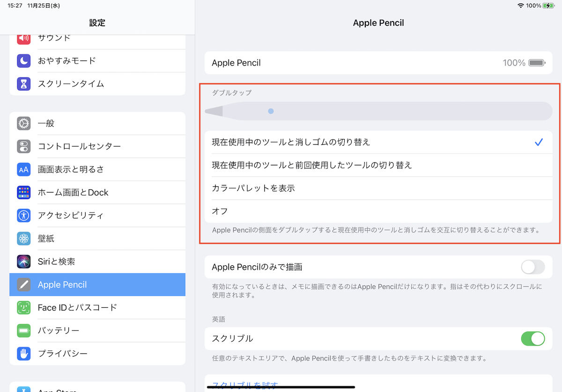This screenshot has width=562, height=392.
Task: Open アクセシビリティ settings
Action: (97, 215)
